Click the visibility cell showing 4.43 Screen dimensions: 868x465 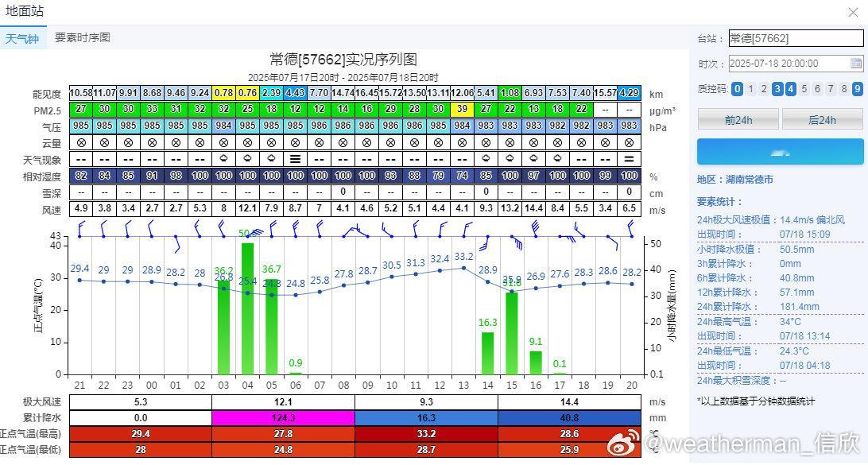pos(295,93)
